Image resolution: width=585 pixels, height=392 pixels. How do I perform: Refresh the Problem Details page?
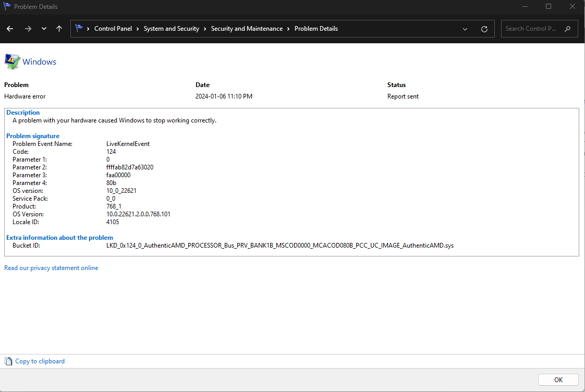[484, 29]
